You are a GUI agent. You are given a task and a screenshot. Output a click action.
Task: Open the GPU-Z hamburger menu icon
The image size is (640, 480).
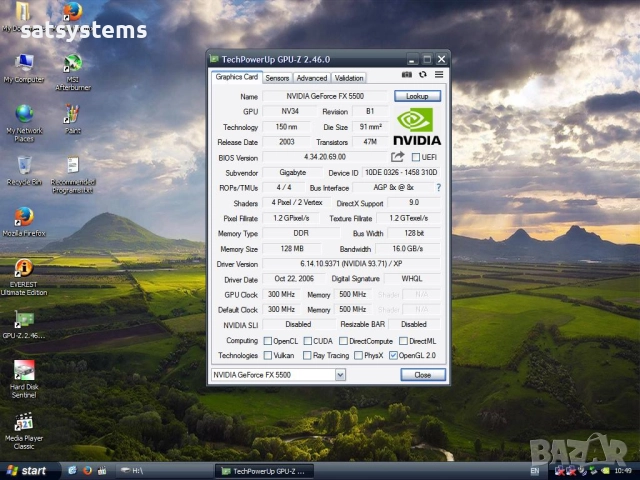(438, 75)
